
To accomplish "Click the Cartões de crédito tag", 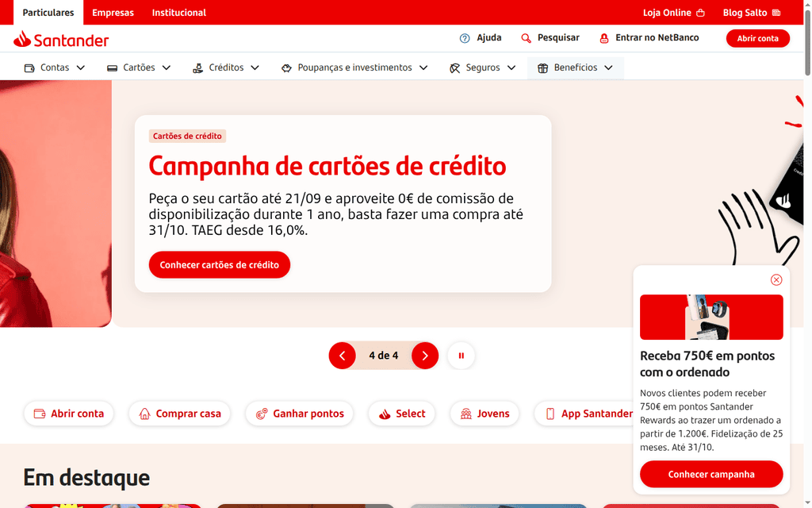I will pyautogui.click(x=187, y=137).
